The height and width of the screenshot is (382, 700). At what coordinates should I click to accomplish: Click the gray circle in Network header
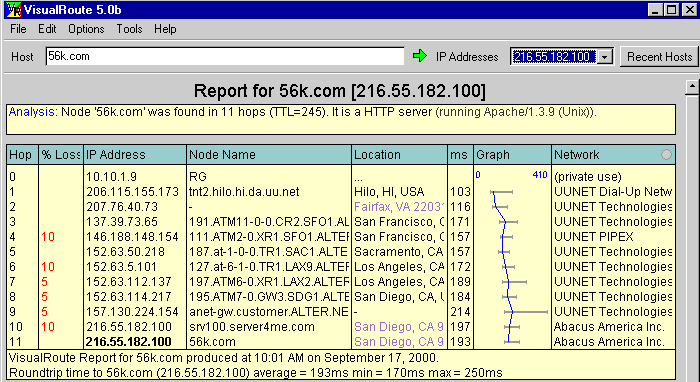pyautogui.click(x=666, y=155)
